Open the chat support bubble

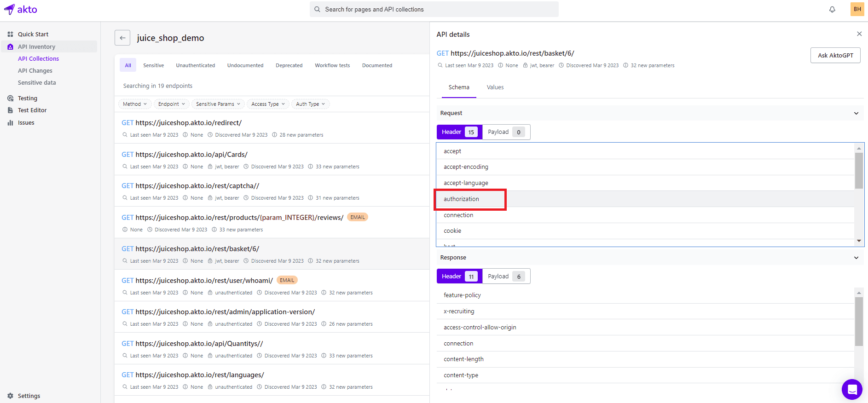click(x=852, y=390)
